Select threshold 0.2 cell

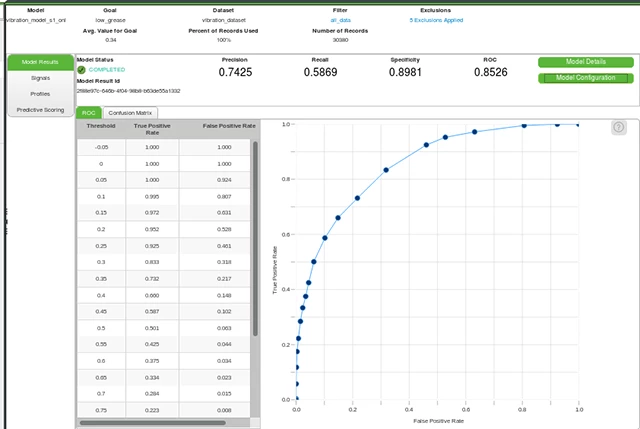click(101, 229)
